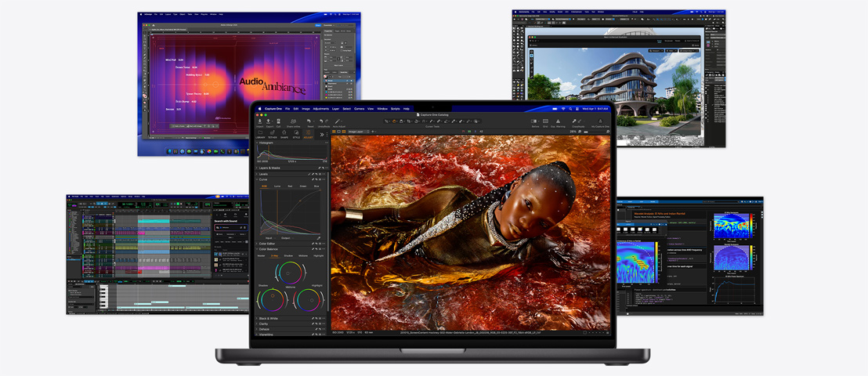Open the Image Layer dropdown

click(x=360, y=132)
